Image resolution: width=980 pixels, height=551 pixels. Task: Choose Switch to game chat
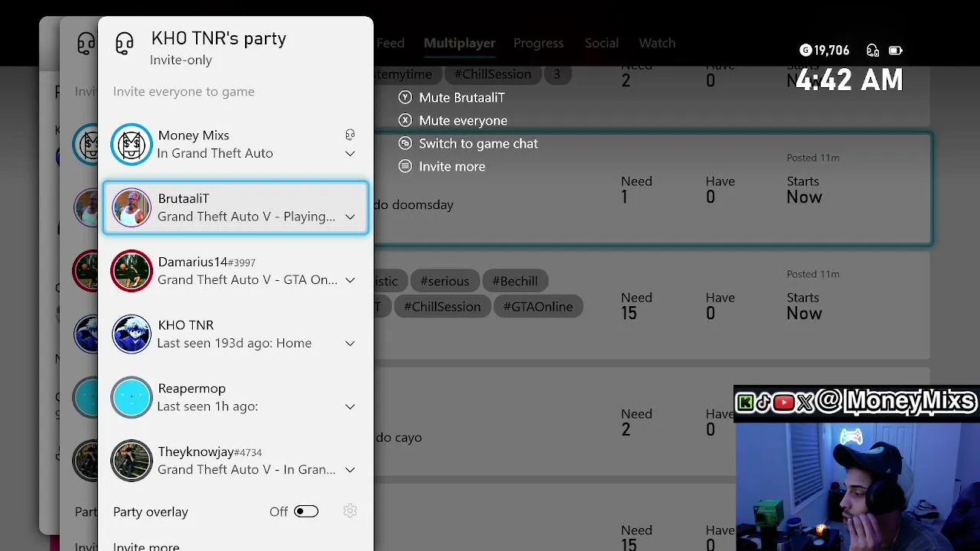479,143
